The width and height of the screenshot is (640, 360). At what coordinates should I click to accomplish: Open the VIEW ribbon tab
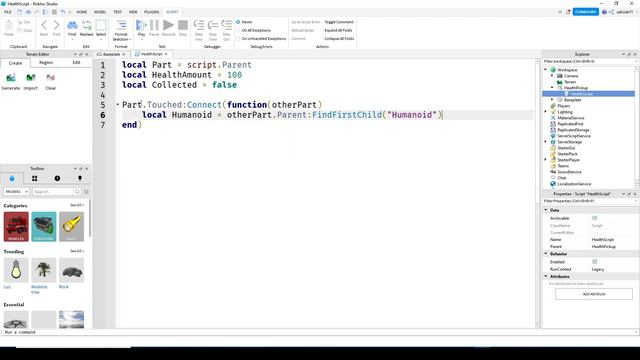(133, 12)
